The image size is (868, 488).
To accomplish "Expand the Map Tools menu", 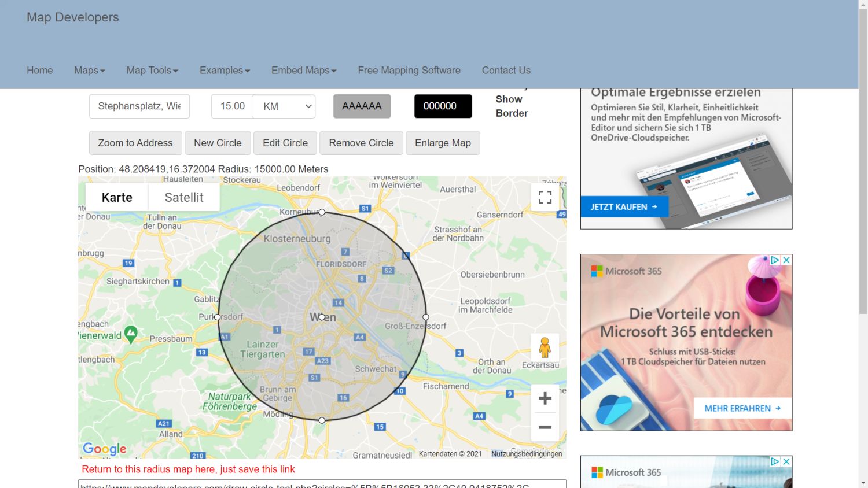I will [152, 71].
